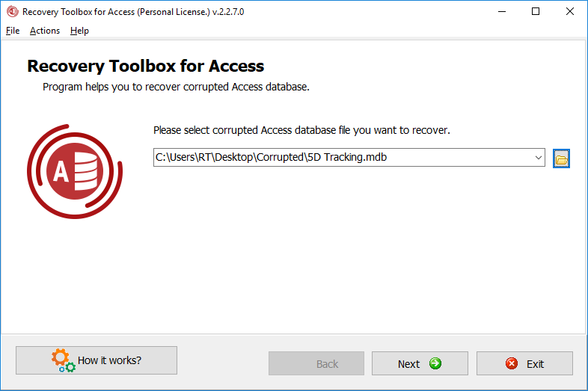Click the green arrow icon on Next
Viewport: 588px width, 391px height.
435,363
